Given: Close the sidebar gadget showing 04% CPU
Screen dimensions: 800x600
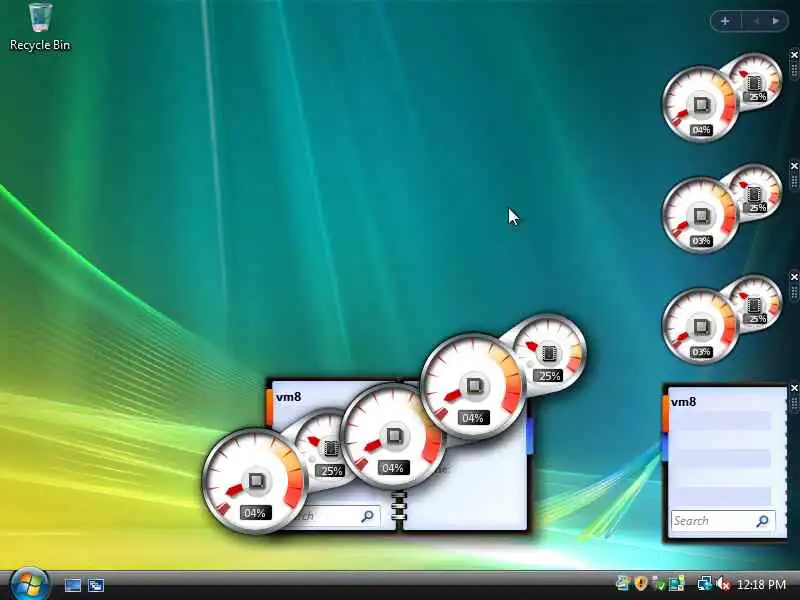Looking at the screenshot, I should tap(794, 55).
